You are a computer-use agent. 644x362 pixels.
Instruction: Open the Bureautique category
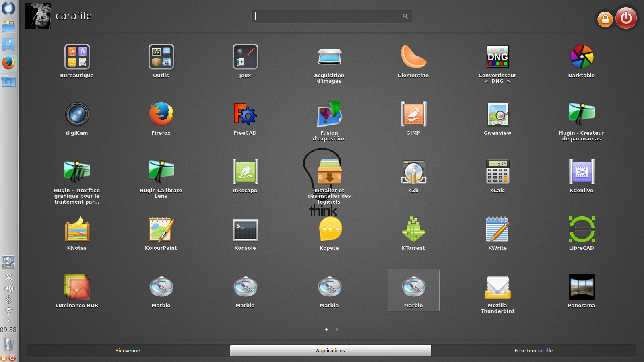[x=77, y=61]
